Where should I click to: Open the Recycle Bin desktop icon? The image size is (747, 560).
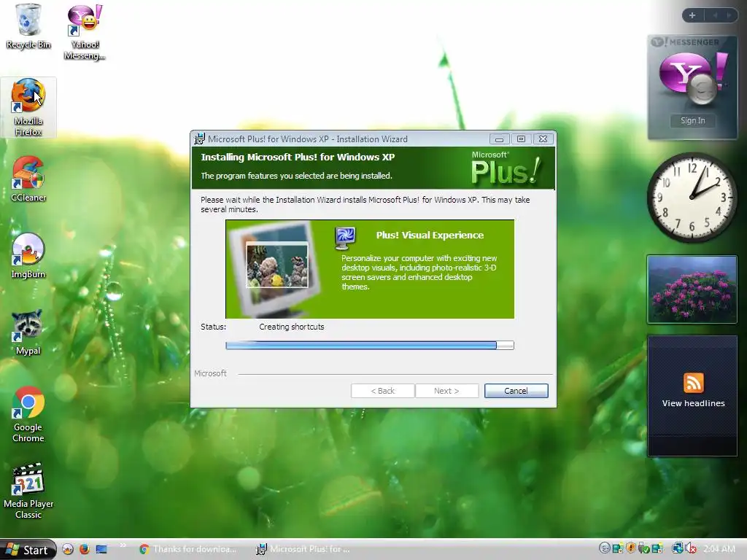coord(28,26)
